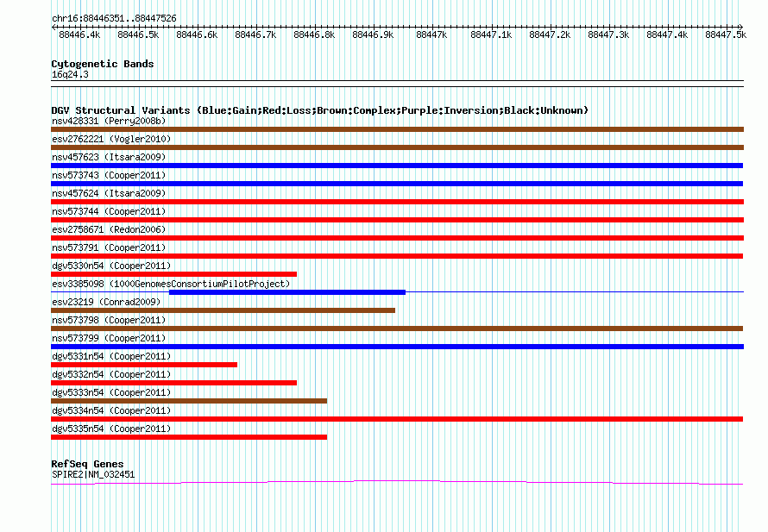The width and height of the screenshot is (768, 532).
Task: Click the 88446.6k ruler tick label
Action: click(197, 34)
